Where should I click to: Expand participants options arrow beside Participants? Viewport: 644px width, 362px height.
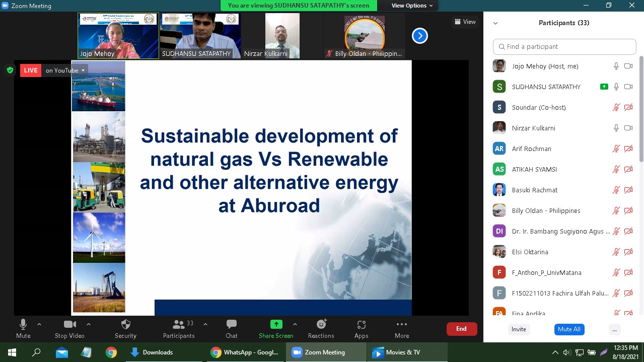pyautogui.click(x=205, y=324)
